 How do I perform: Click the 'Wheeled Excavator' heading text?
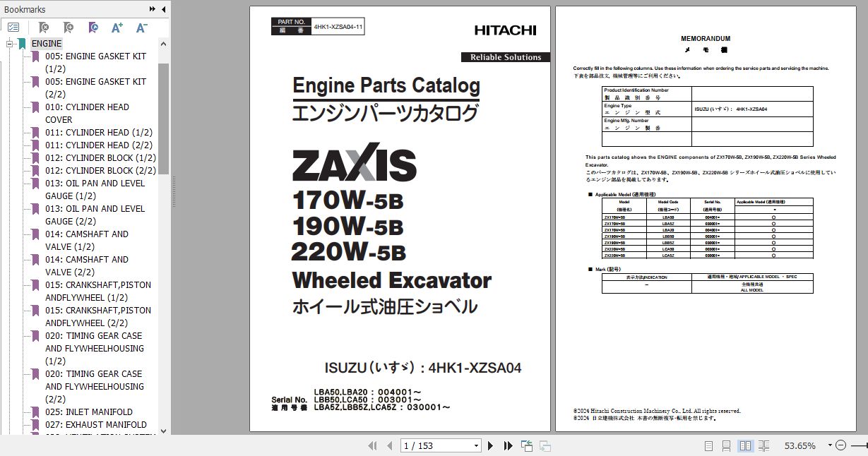click(x=392, y=280)
